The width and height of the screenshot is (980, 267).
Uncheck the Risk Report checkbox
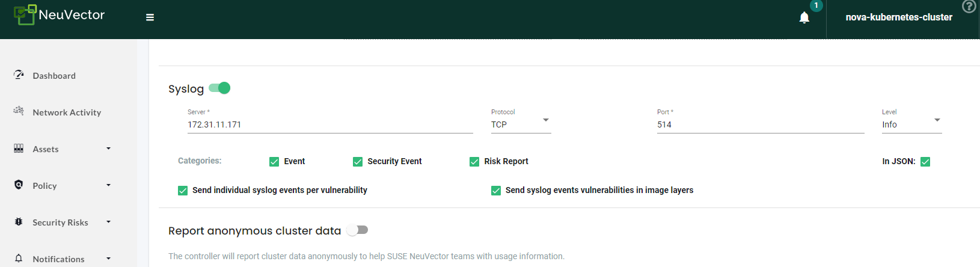click(x=474, y=162)
